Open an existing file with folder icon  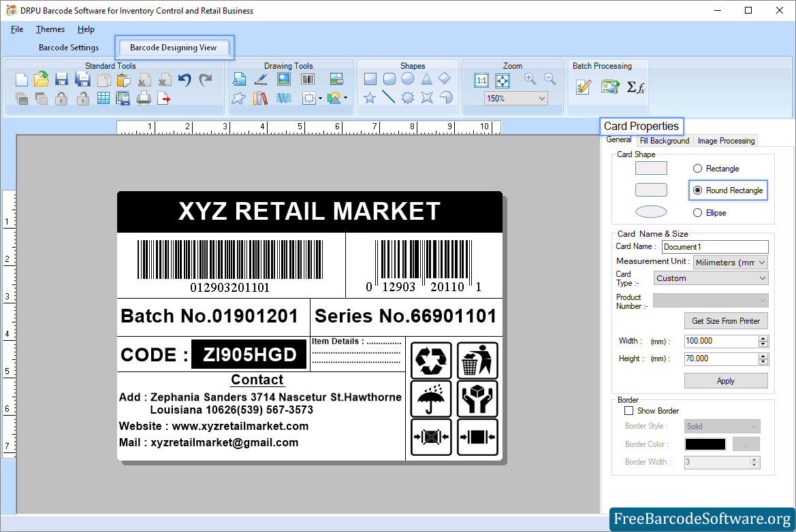coord(41,79)
